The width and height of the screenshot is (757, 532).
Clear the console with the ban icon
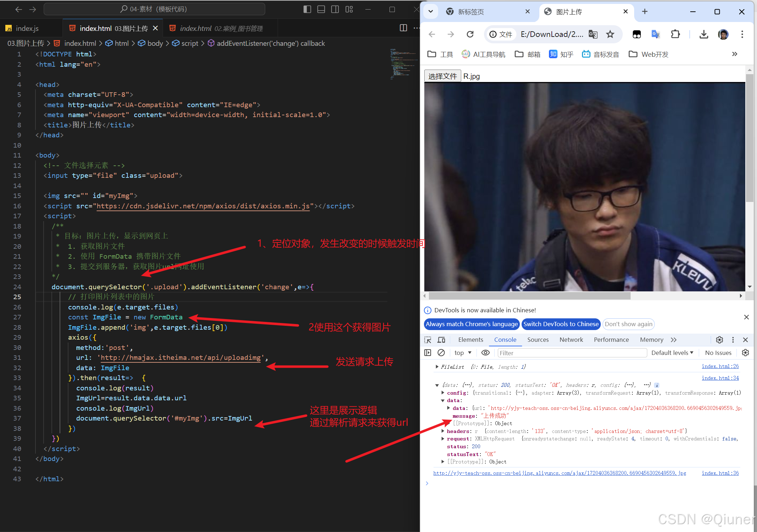(441, 353)
